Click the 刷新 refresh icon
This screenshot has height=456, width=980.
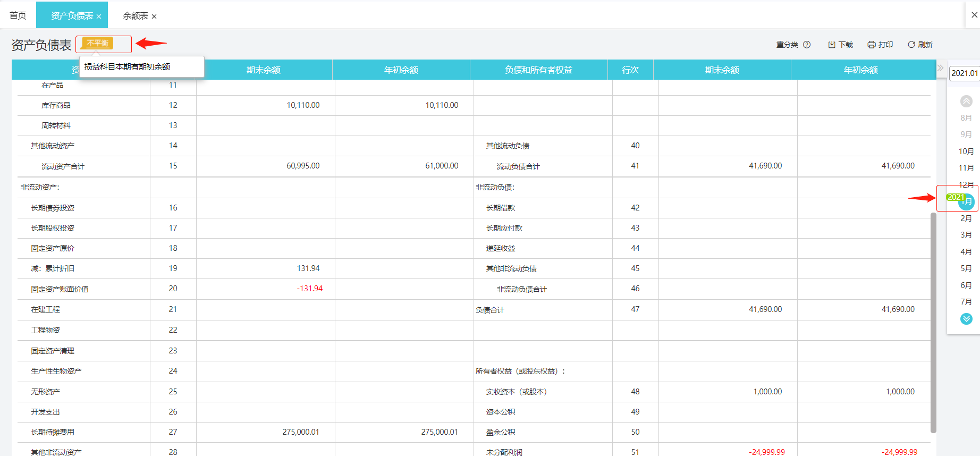911,45
